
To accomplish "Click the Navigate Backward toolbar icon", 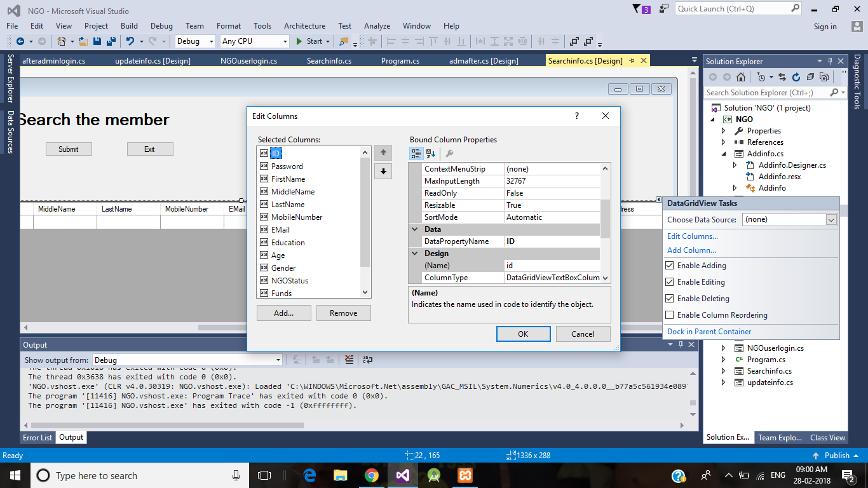I will tap(20, 41).
